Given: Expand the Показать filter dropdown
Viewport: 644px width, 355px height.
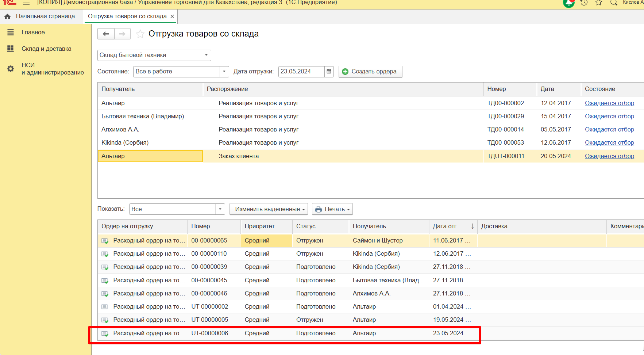Looking at the screenshot, I should (x=220, y=209).
